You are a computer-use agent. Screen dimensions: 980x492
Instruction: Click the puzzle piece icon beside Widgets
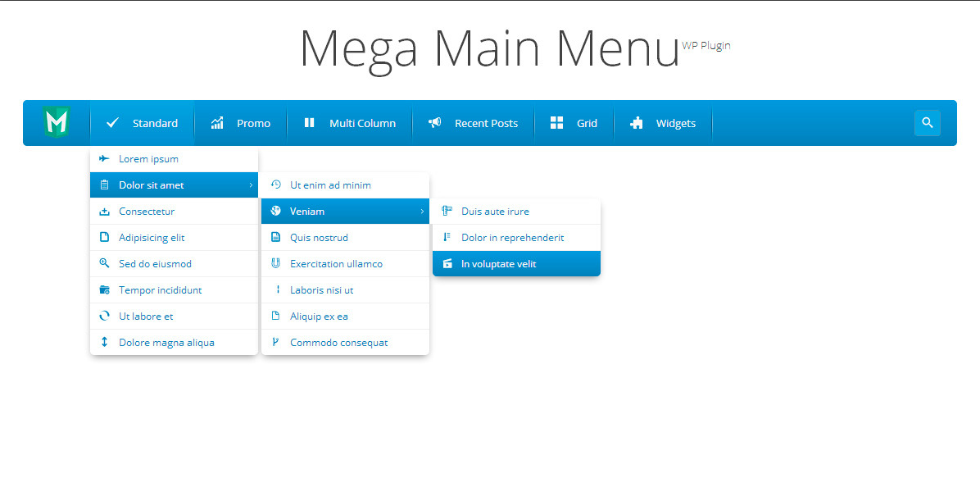coord(636,123)
